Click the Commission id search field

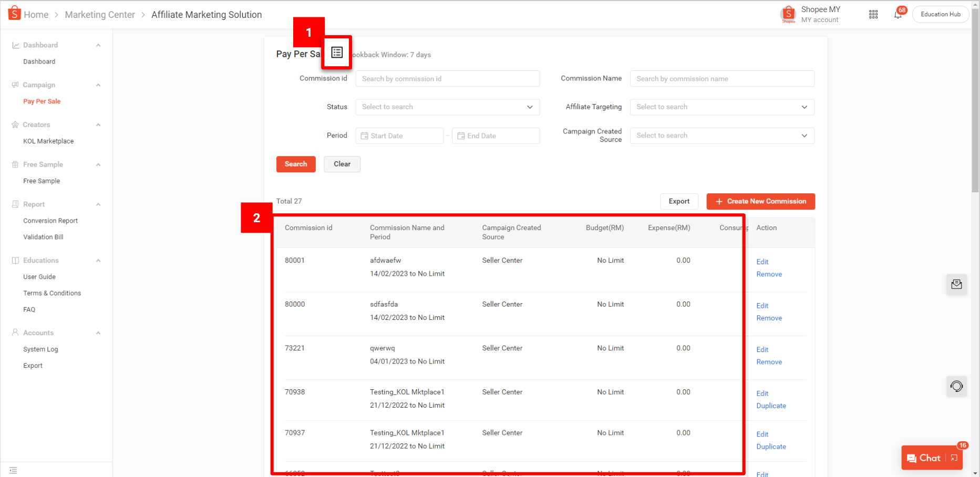click(x=447, y=78)
